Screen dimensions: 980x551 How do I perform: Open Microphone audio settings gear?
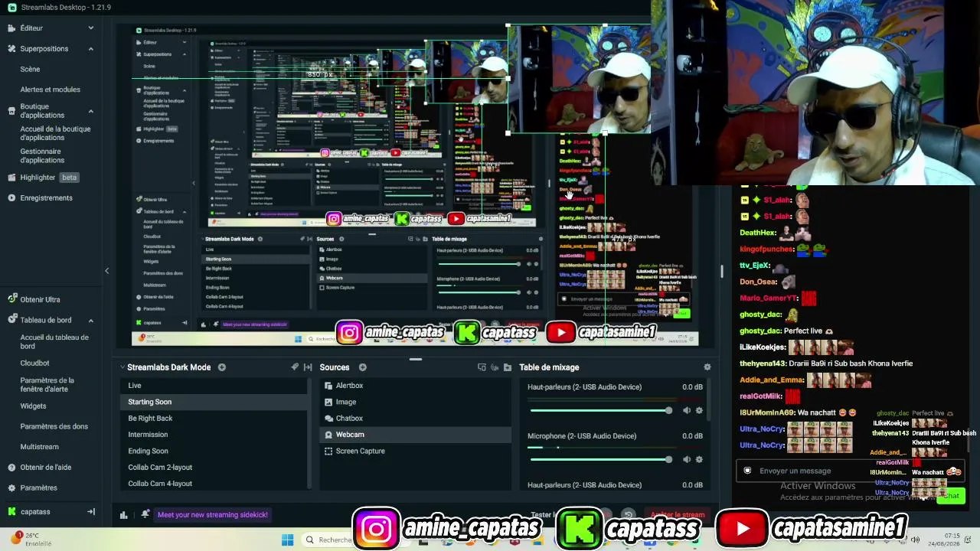pyautogui.click(x=699, y=460)
